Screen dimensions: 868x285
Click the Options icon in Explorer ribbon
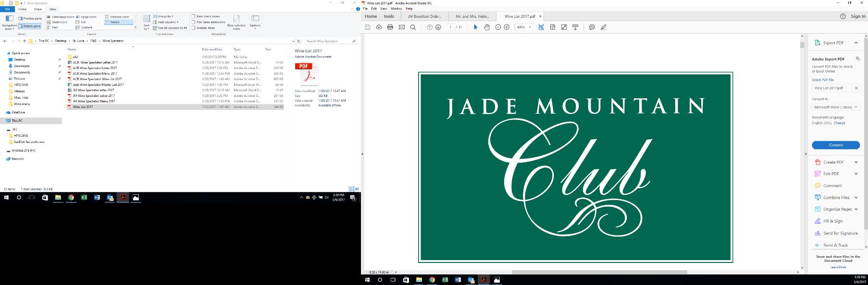[255, 22]
